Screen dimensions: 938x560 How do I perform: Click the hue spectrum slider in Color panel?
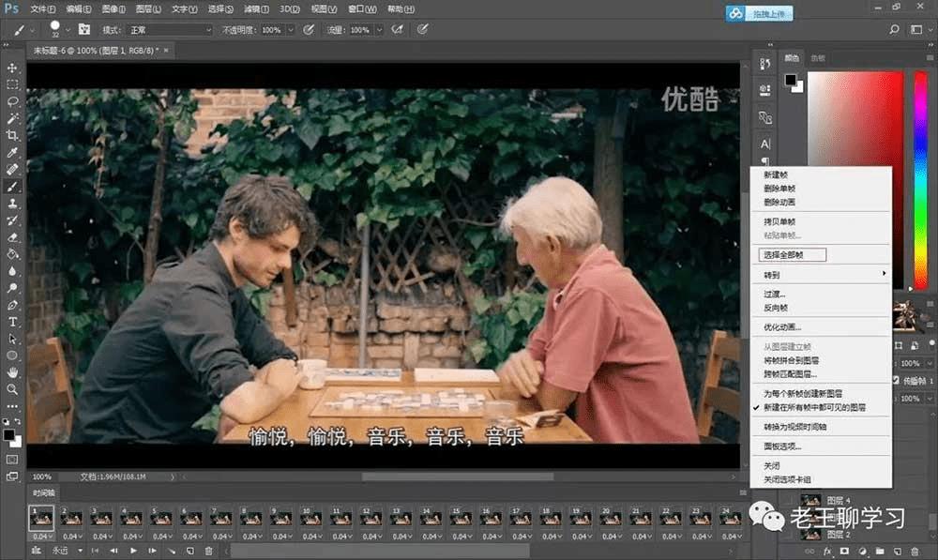pyautogui.click(x=921, y=181)
